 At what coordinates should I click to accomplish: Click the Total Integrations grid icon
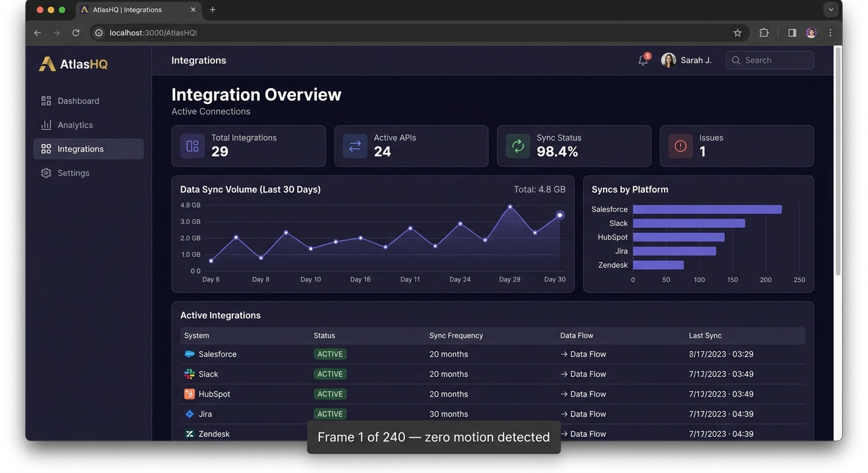192,146
